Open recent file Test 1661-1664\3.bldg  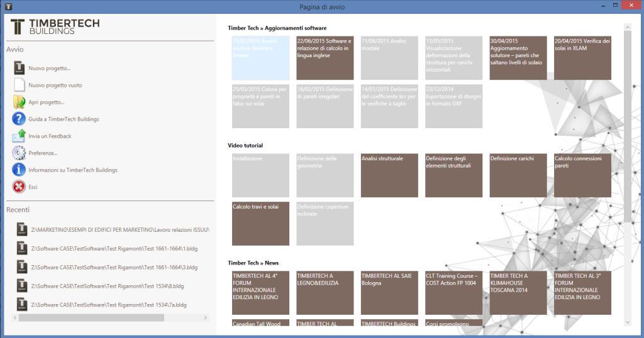click(114, 268)
